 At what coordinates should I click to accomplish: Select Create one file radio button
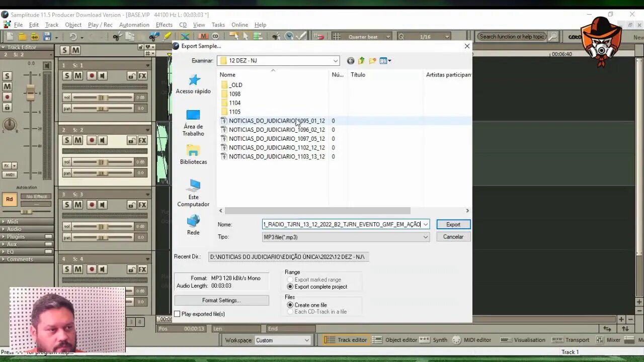tap(290, 305)
